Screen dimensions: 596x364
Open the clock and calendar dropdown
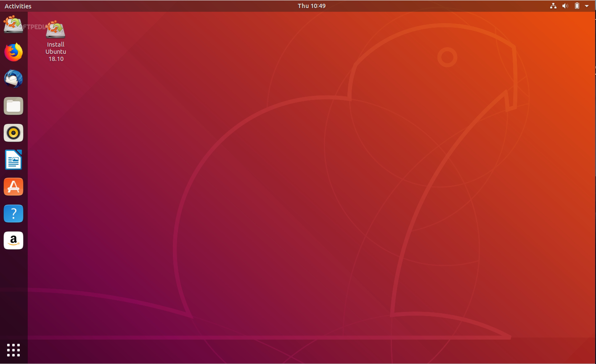point(311,6)
